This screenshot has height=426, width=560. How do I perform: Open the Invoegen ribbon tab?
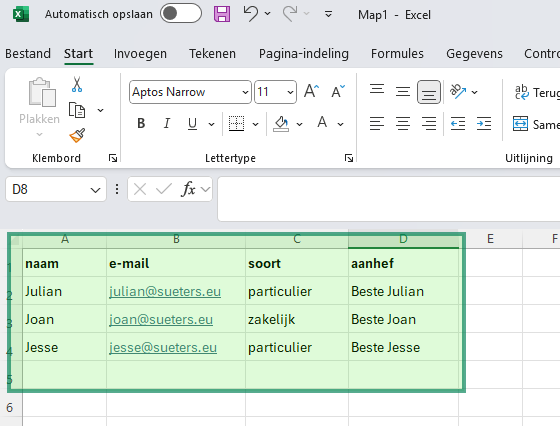(x=140, y=54)
